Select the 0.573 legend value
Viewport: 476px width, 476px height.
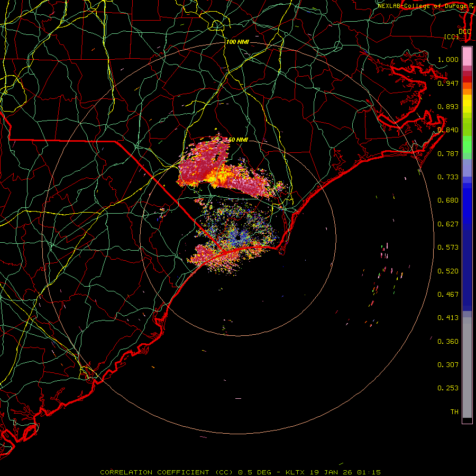click(x=448, y=248)
